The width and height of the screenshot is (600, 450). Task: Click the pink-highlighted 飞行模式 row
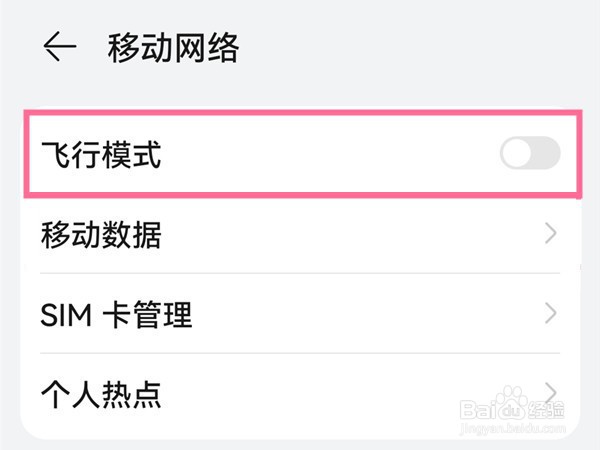300,154
